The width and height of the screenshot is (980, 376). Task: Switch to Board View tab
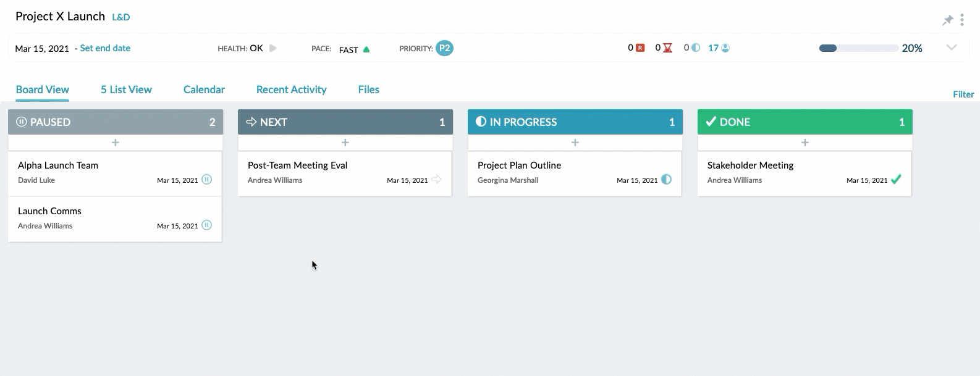pyautogui.click(x=43, y=90)
